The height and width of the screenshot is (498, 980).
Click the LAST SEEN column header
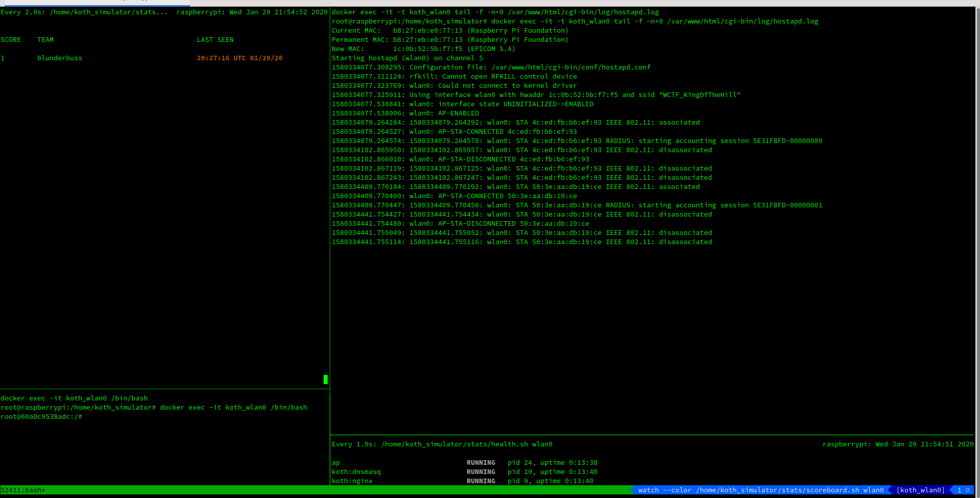[x=215, y=40]
